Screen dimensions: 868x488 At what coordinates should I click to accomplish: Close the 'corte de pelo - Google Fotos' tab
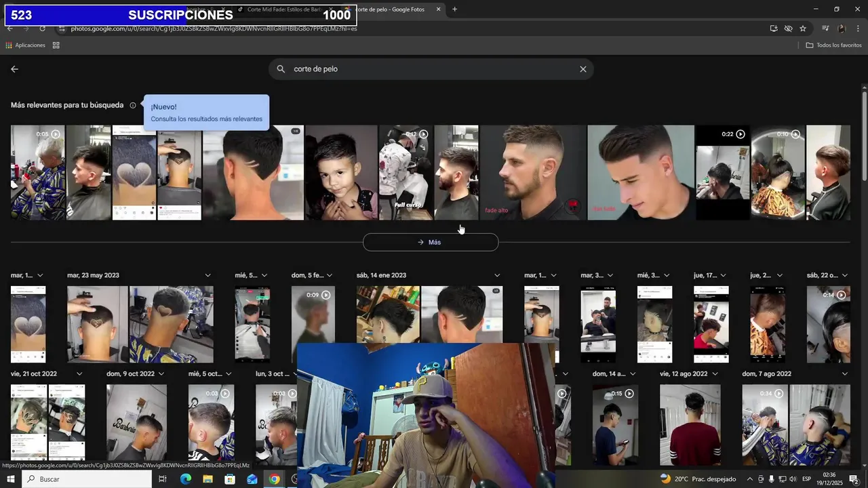(438, 9)
